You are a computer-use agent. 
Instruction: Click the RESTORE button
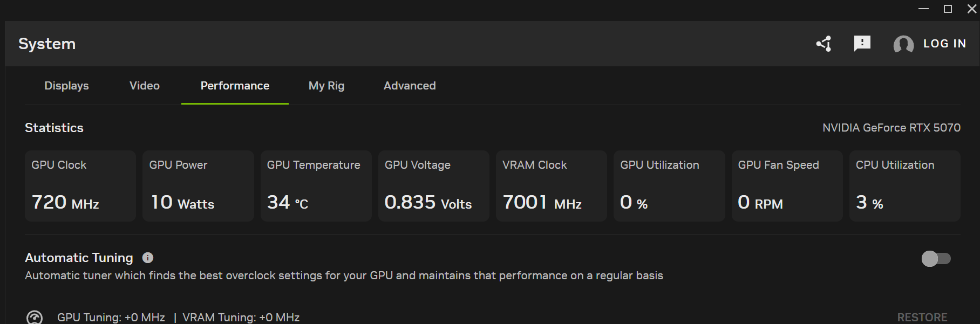click(922, 318)
